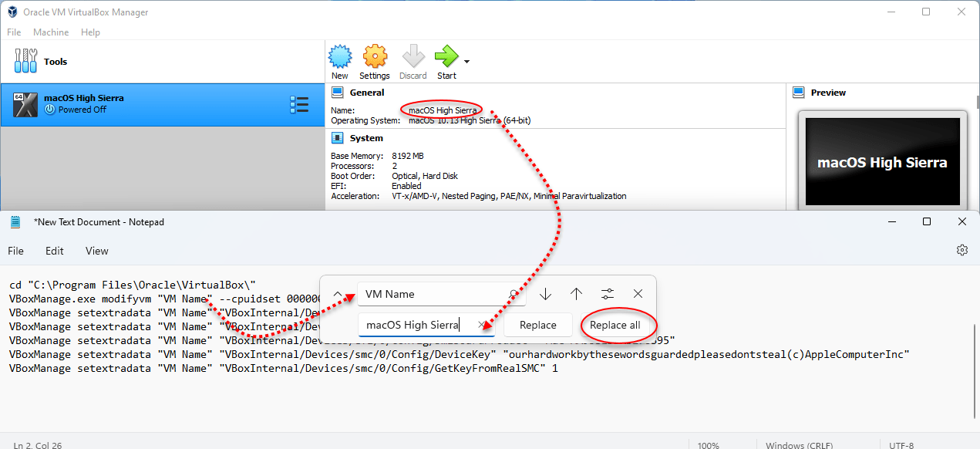Screen dimensions: 980x449
Task: Collapse the replace row with the chevron
Action: point(338,294)
